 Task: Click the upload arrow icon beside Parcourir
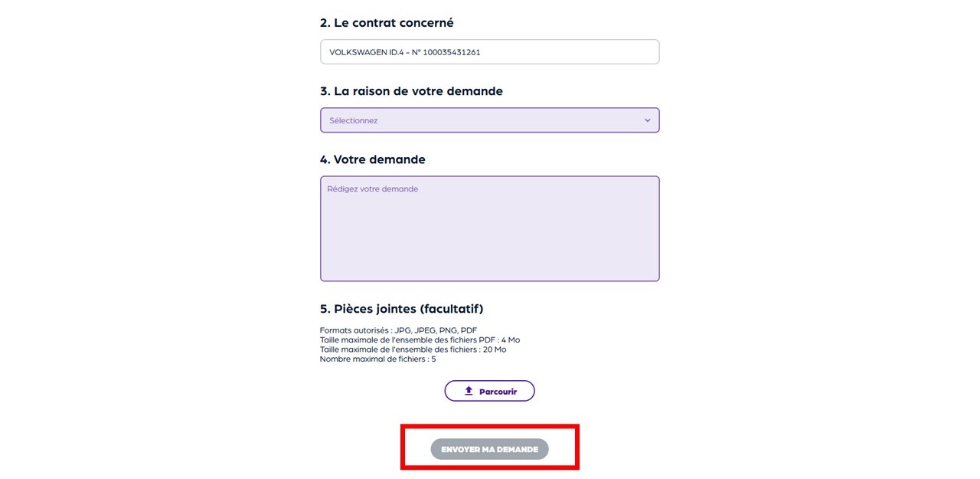tap(469, 391)
